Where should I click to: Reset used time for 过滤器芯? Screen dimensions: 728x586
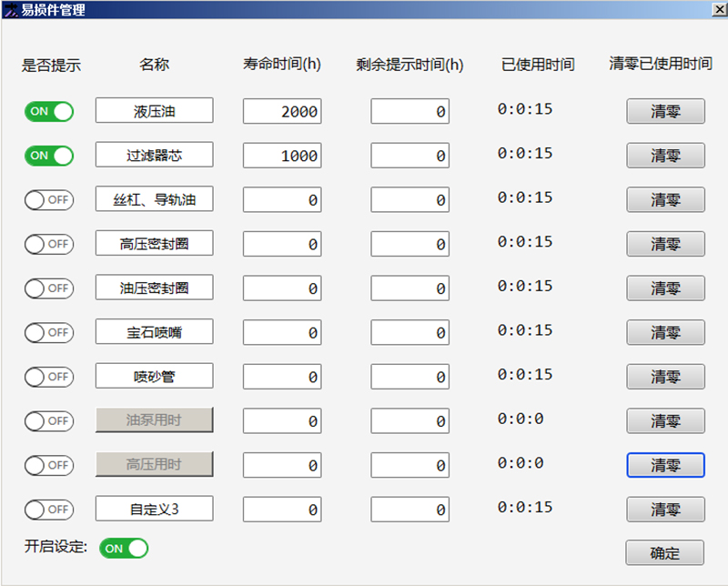[665, 155]
